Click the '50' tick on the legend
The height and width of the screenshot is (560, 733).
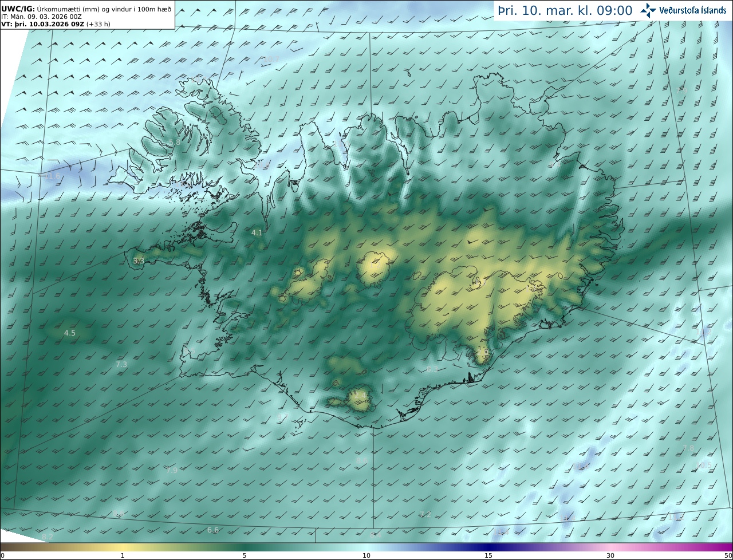coord(728,556)
